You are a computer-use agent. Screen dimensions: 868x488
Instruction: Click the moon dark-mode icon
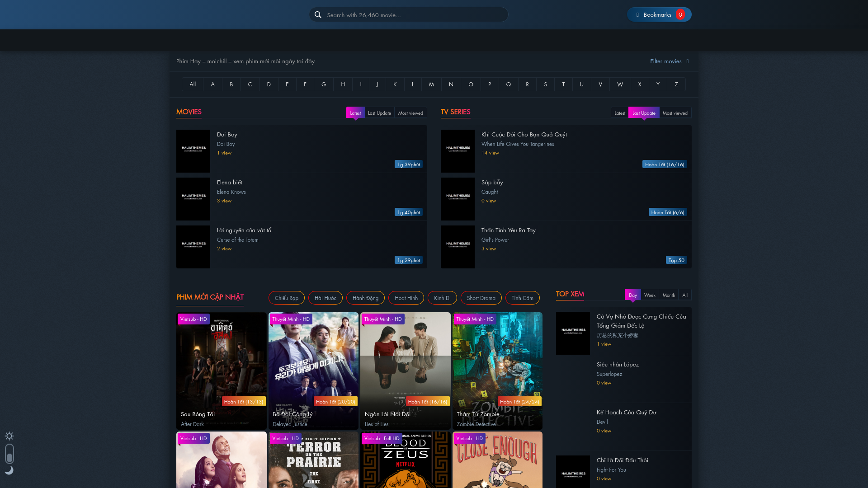[x=9, y=470]
